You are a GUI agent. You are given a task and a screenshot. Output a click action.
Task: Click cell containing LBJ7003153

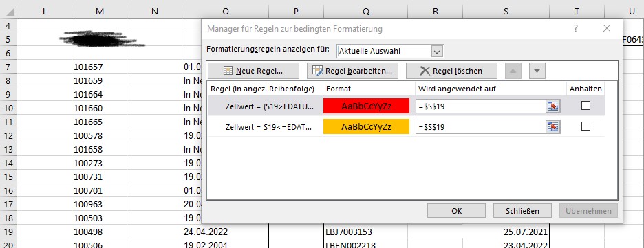coord(366,232)
